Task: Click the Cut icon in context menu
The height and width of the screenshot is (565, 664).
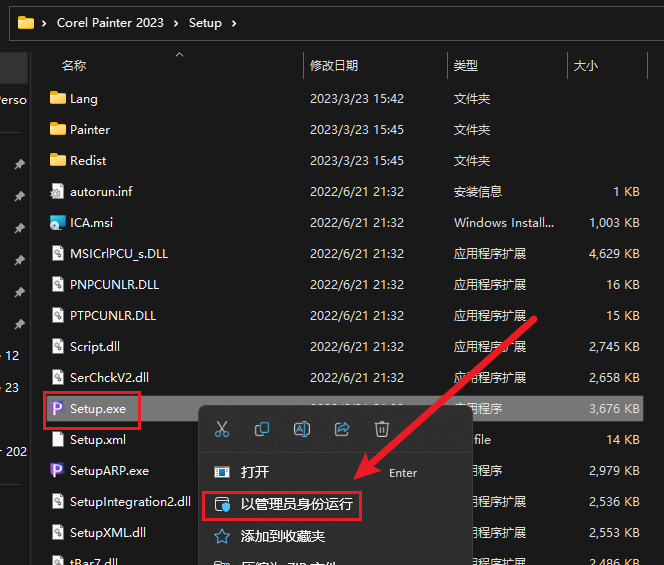Action: (221, 429)
